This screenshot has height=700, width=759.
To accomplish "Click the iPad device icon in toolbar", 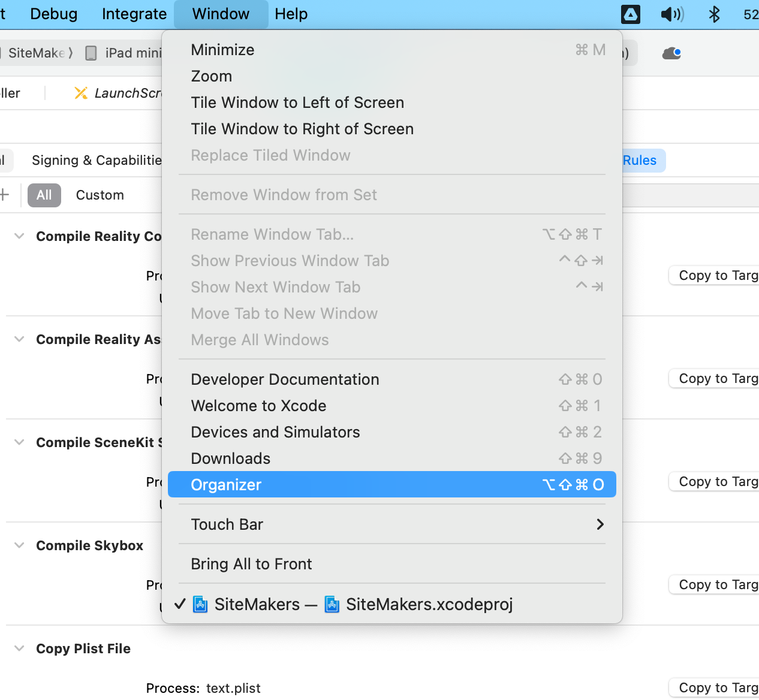I will 91,53.
